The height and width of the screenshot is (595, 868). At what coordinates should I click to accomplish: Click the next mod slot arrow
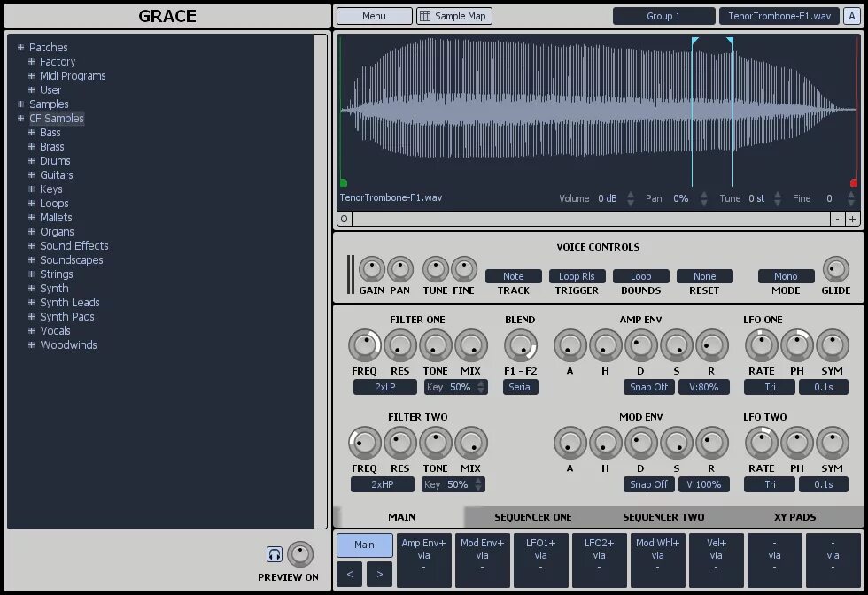tap(380, 574)
